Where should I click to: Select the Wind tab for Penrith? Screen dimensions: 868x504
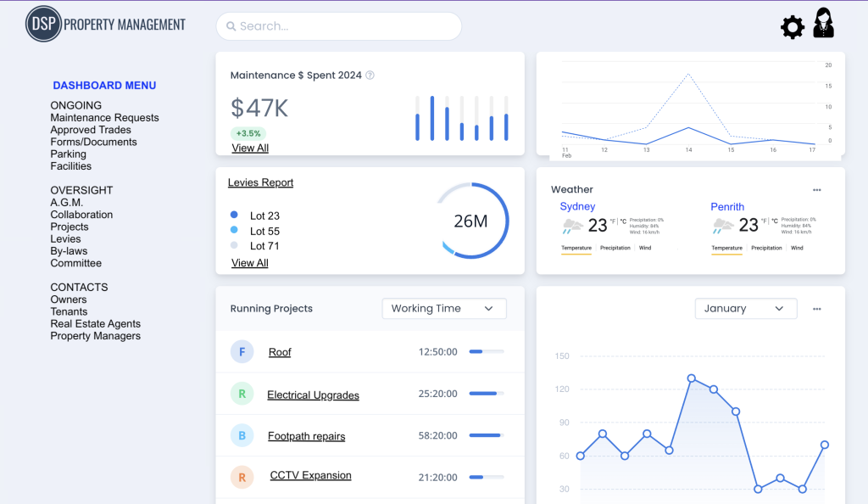coord(797,249)
